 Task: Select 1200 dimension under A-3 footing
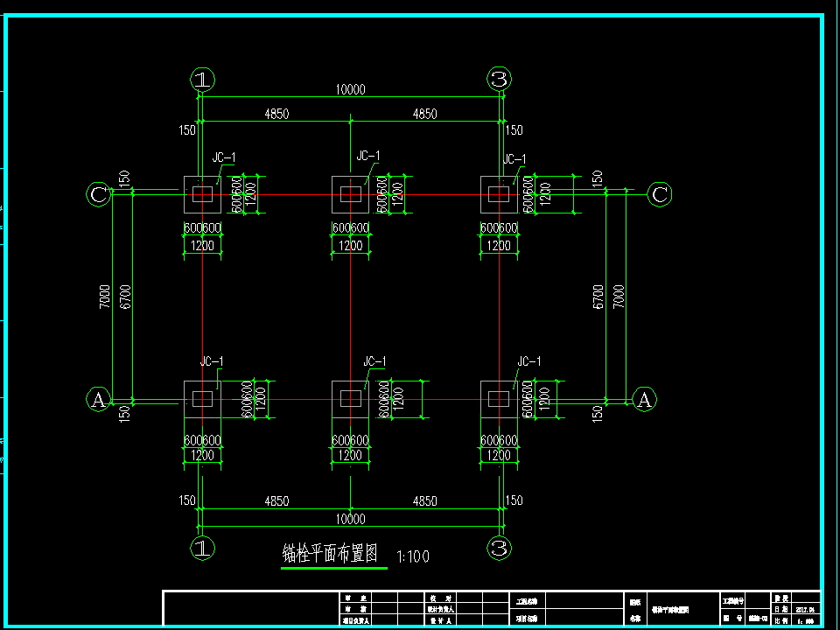[499, 456]
